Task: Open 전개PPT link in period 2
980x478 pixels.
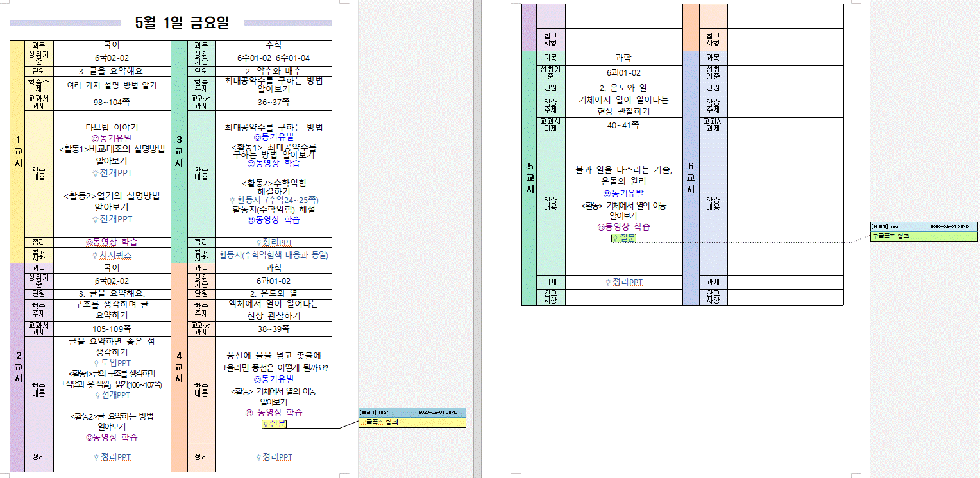Action: 112,395
